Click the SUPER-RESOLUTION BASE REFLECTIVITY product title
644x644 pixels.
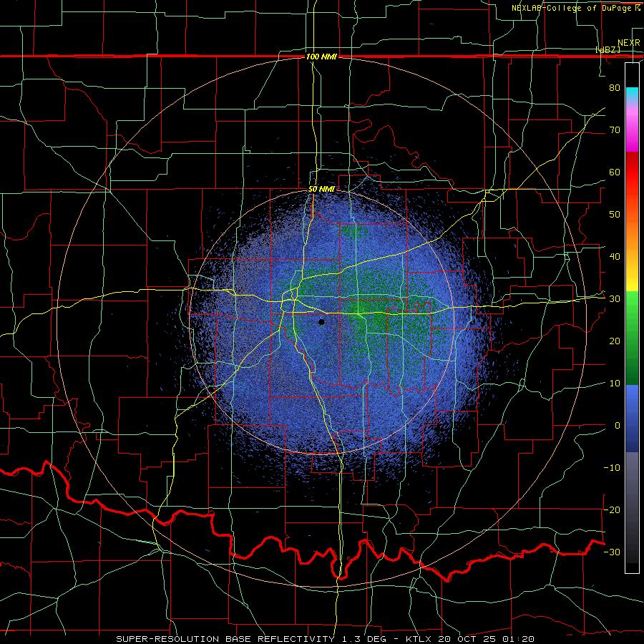pos(225,639)
